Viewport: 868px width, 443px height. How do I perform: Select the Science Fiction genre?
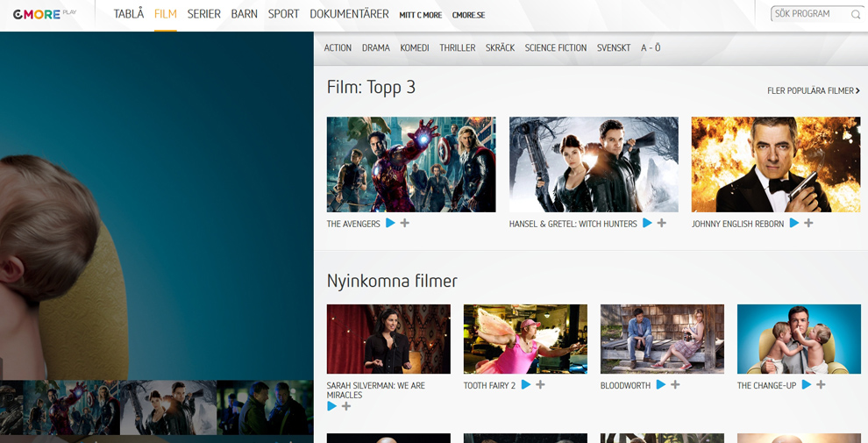click(x=555, y=48)
